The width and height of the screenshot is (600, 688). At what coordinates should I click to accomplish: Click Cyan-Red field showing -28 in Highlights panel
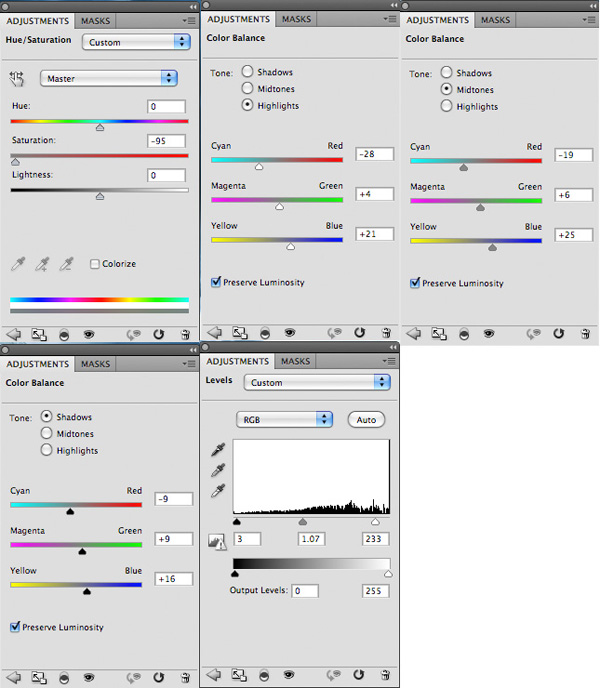point(374,154)
